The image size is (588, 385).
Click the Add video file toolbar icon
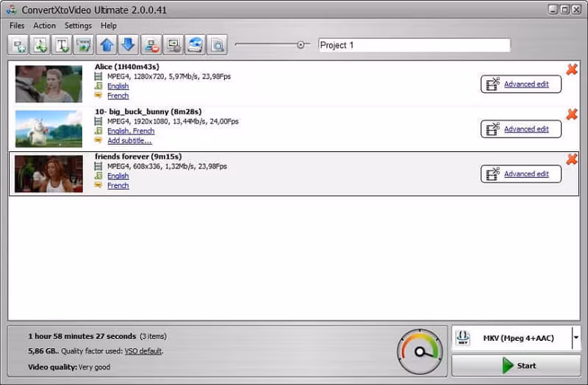pos(18,45)
